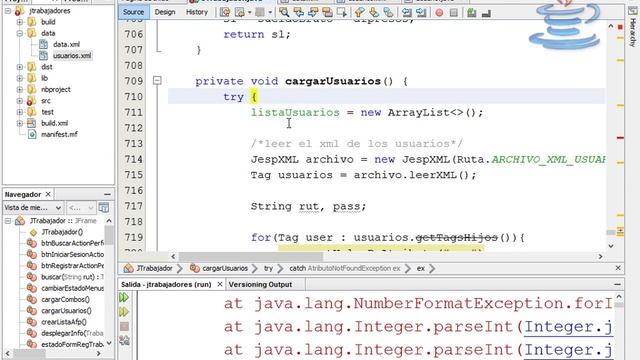Expand the test folder node
Screen dimensions: 640x360
coord(20,112)
